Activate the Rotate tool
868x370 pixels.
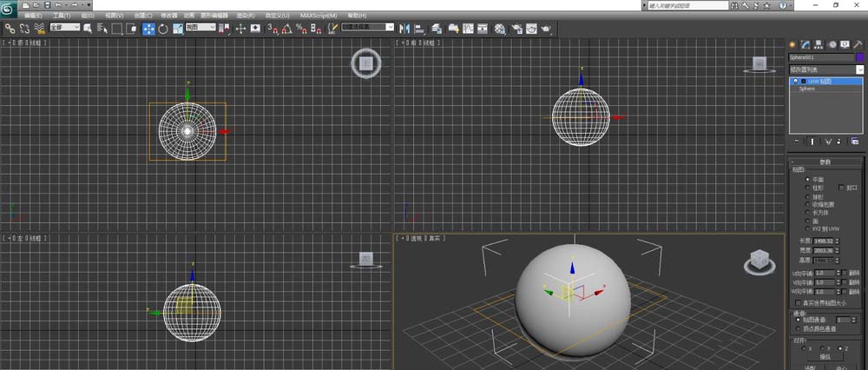coord(162,29)
